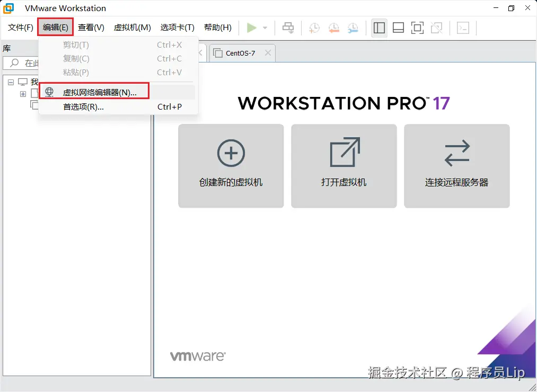Switch to the CentOS-7 tab
Image resolution: width=537 pixels, height=392 pixels.
click(242, 52)
